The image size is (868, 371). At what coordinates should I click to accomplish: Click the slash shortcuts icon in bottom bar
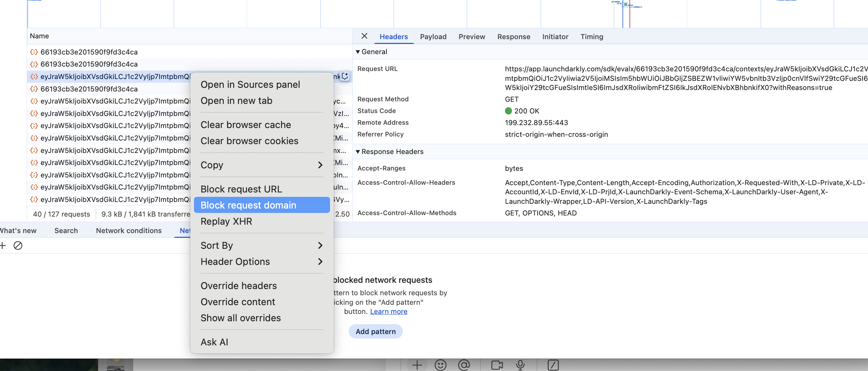point(553,365)
